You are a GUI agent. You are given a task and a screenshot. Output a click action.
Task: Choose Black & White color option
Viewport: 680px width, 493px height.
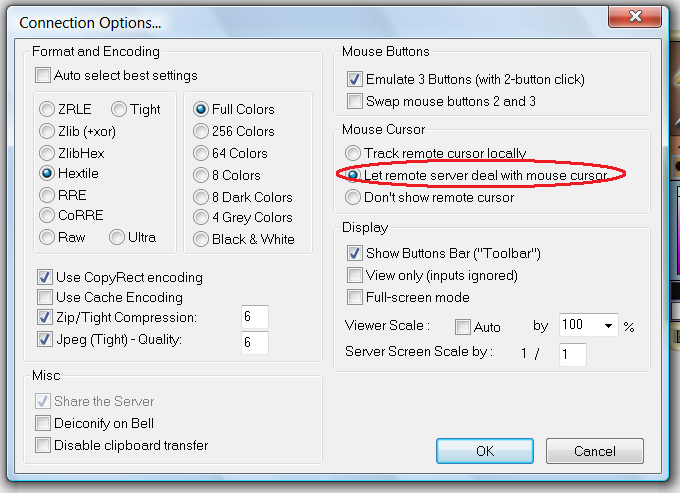[x=201, y=239]
